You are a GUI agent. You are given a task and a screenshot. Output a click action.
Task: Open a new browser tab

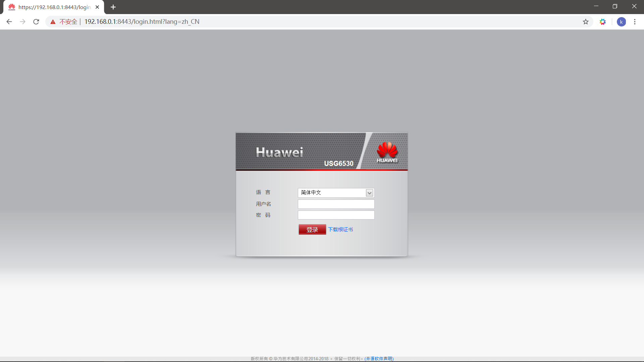point(113,7)
